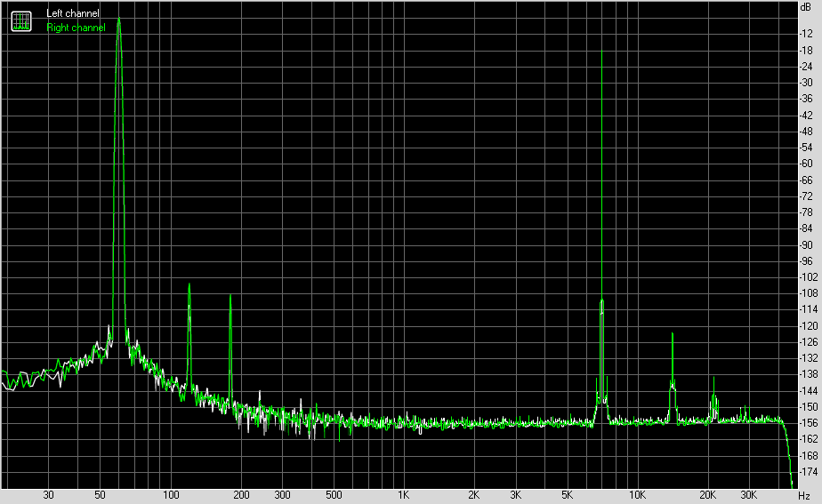The width and height of the screenshot is (822, 504).
Task: Click the Hz unit label on the axis
Action: click(x=804, y=495)
